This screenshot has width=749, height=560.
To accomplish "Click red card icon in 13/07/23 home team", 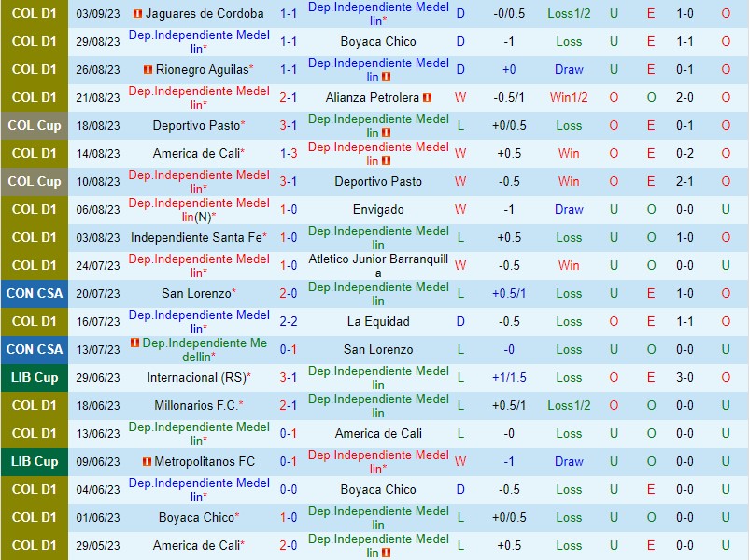I will pyautogui.click(x=135, y=343).
